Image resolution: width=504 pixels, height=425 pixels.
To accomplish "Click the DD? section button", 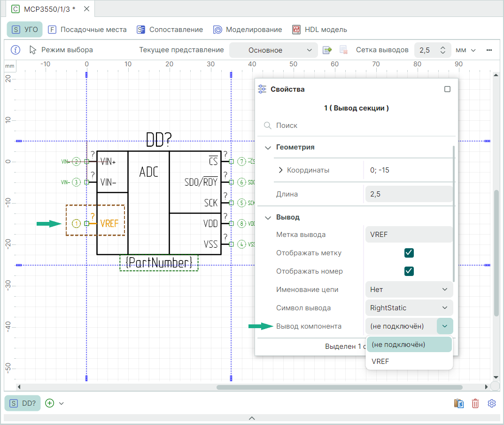I will click(23, 403).
